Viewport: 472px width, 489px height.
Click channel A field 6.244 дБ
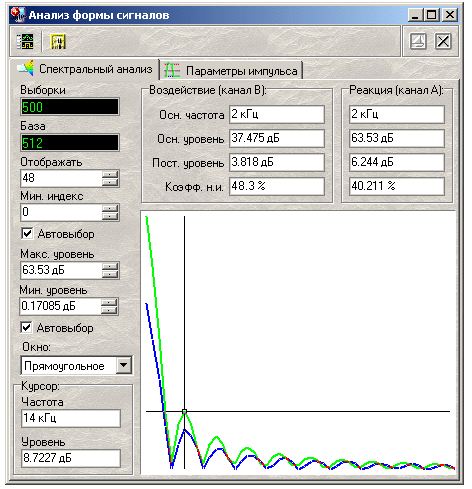click(x=397, y=162)
